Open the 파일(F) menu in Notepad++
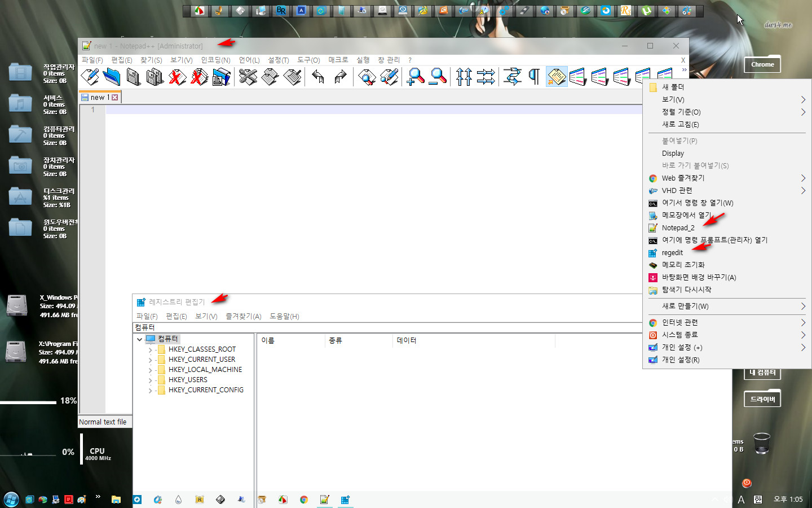The width and height of the screenshot is (812, 508). point(92,60)
